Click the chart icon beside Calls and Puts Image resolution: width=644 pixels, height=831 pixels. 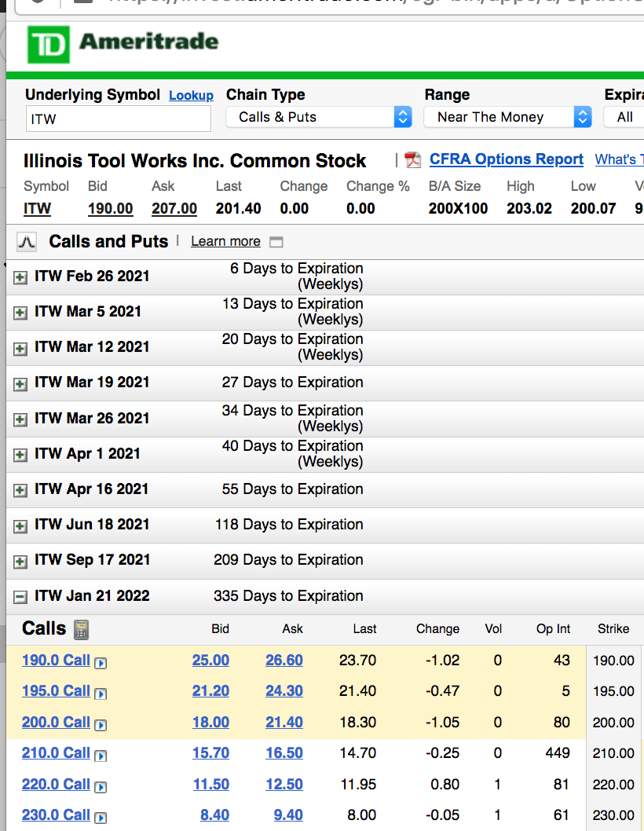coord(27,242)
